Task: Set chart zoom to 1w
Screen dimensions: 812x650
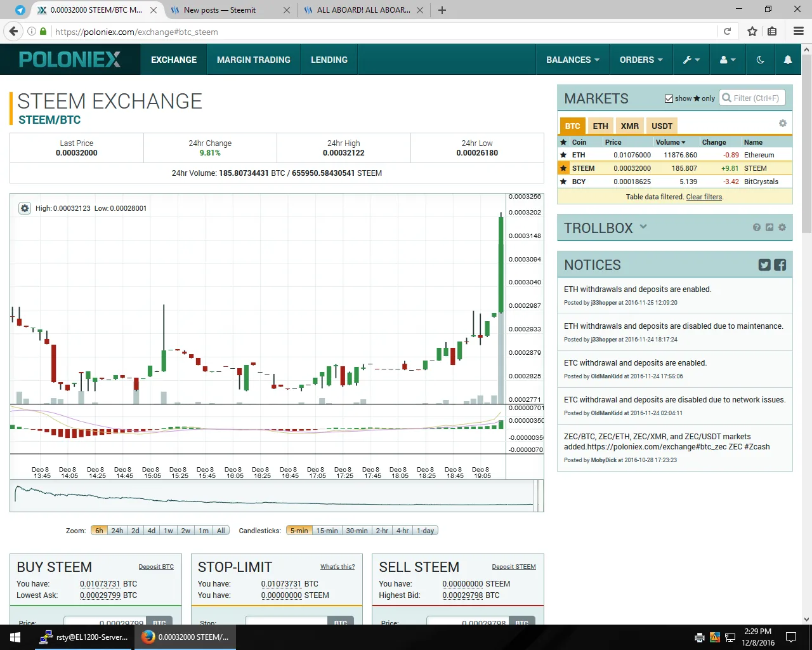Action: [168, 531]
